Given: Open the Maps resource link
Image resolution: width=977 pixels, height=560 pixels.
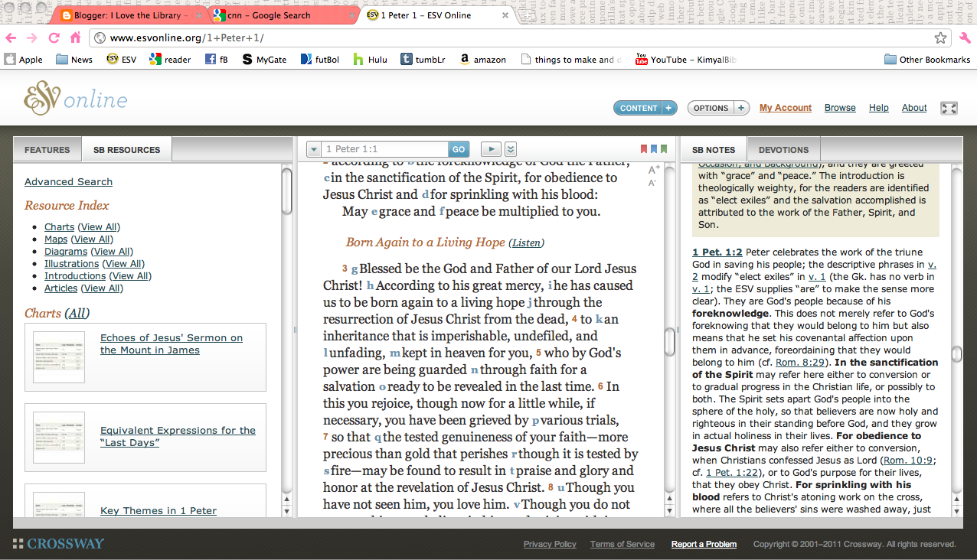Looking at the screenshot, I should pos(56,239).
